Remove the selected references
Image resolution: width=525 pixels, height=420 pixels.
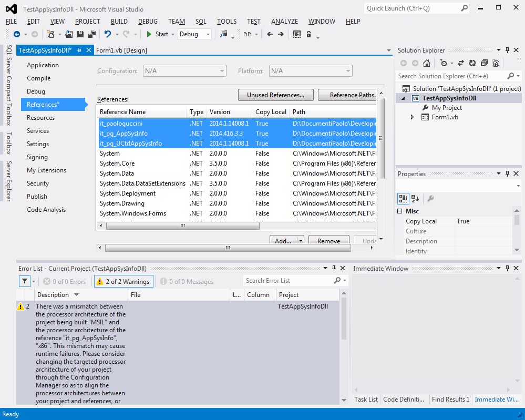[328, 241]
